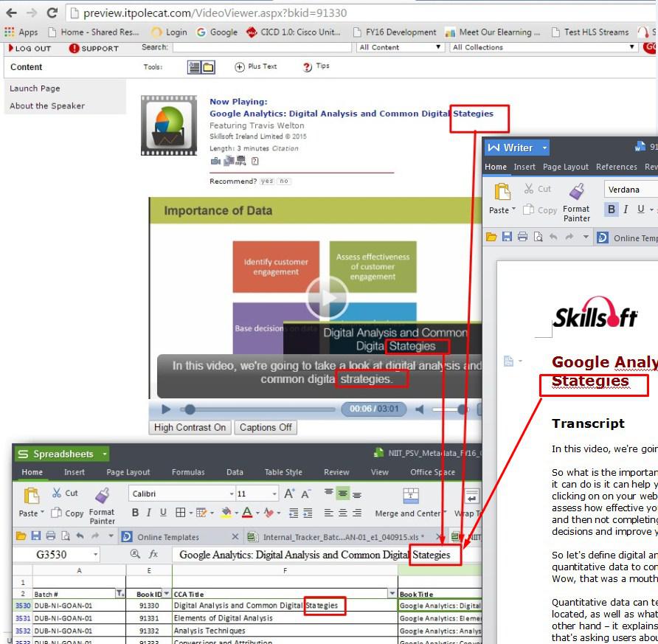The width and height of the screenshot is (658, 644).
Task: Open Spreadsheets application menu arrow
Action: pos(105,454)
